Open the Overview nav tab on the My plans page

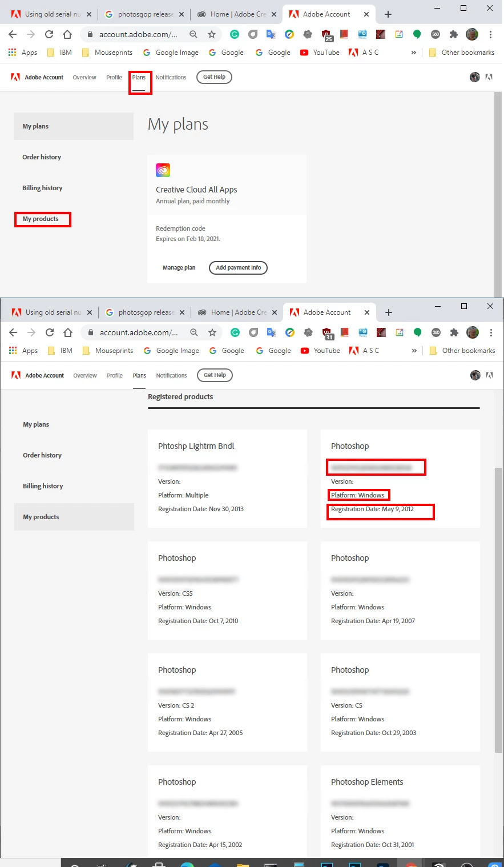tap(84, 77)
